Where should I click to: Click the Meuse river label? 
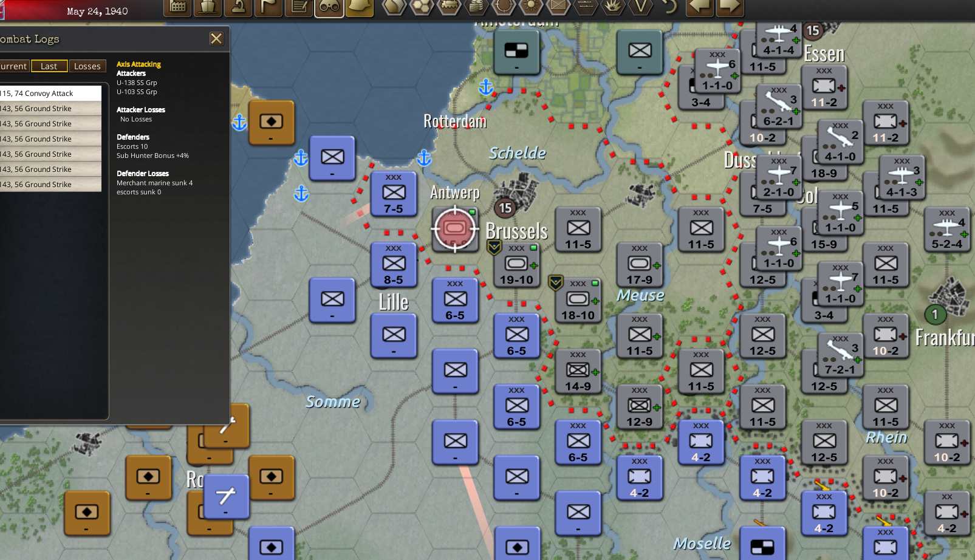[640, 295]
